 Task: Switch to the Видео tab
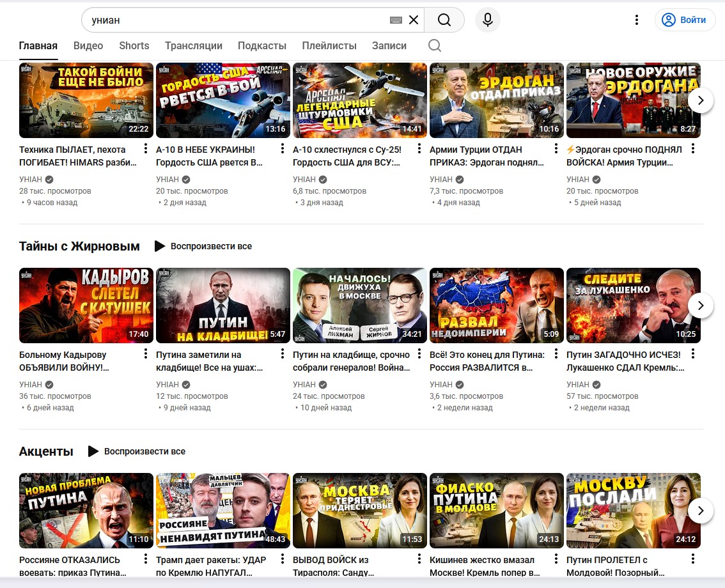point(88,46)
